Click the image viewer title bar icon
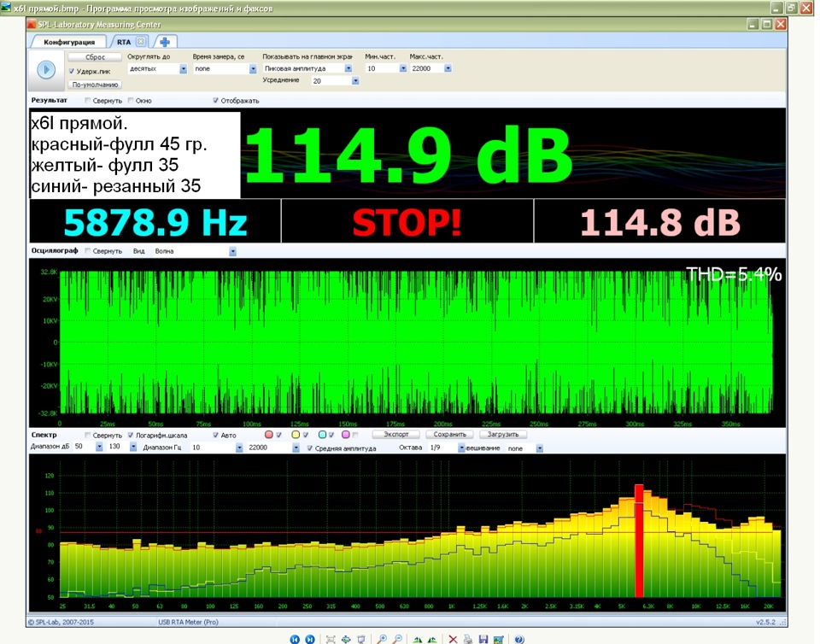Screen dimensions: 820x644 pos(6,8)
